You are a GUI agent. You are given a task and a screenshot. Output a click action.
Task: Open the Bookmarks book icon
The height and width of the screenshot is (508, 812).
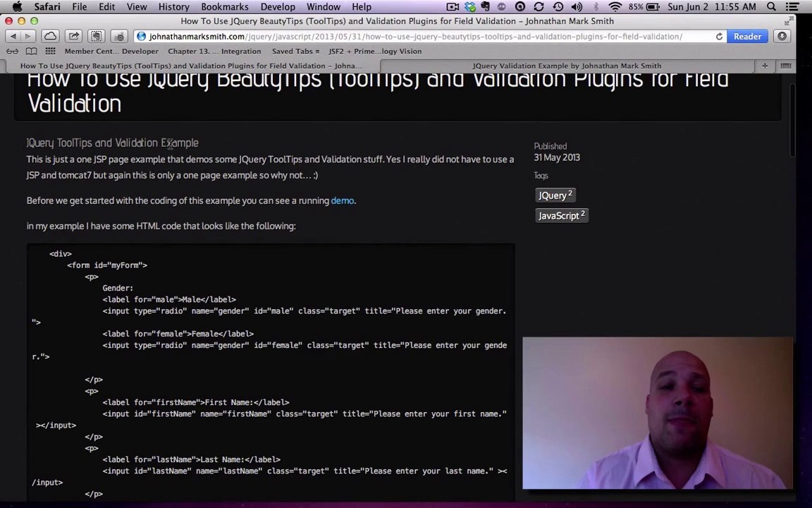tap(32, 52)
